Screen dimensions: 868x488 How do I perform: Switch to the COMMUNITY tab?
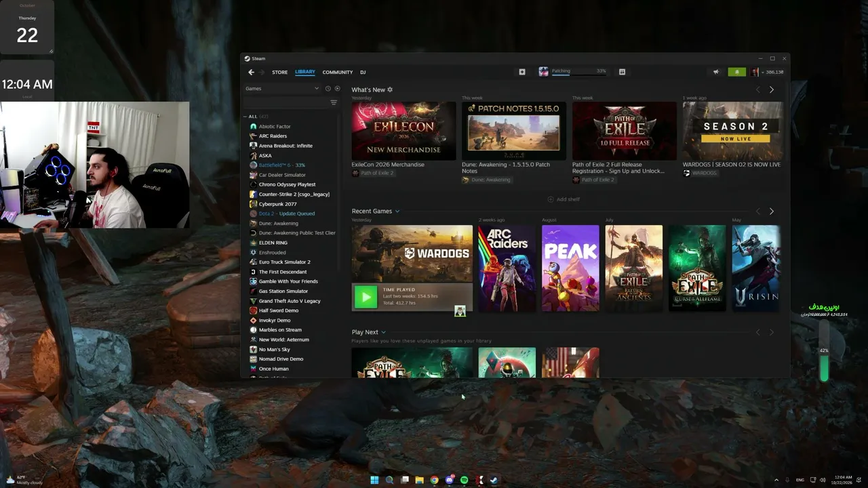tap(338, 72)
